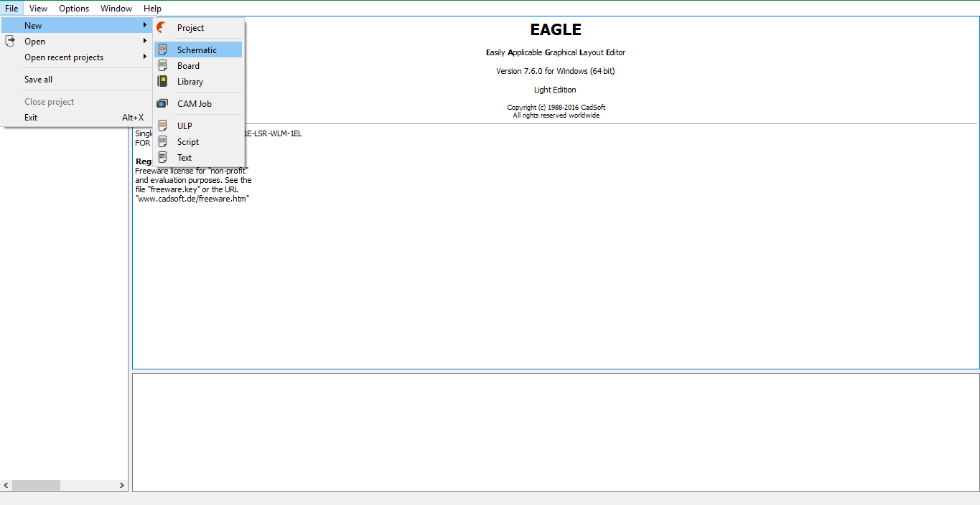980x505 pixels.
Task: Create a new ULP
Action: pos(198,126)
